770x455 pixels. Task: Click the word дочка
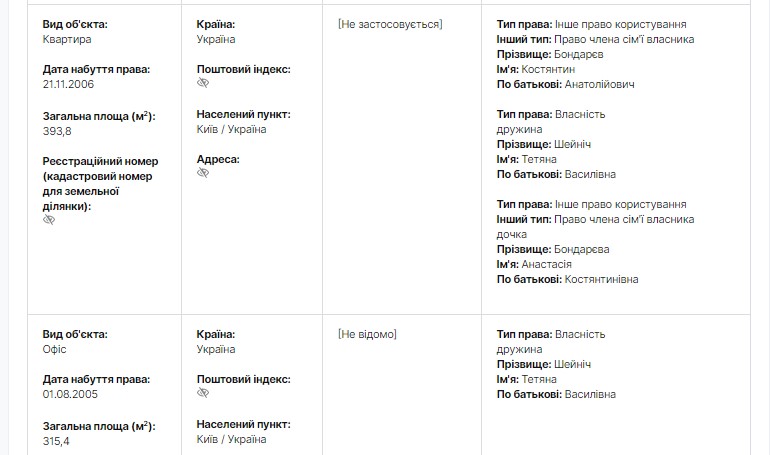click(512, 234)
